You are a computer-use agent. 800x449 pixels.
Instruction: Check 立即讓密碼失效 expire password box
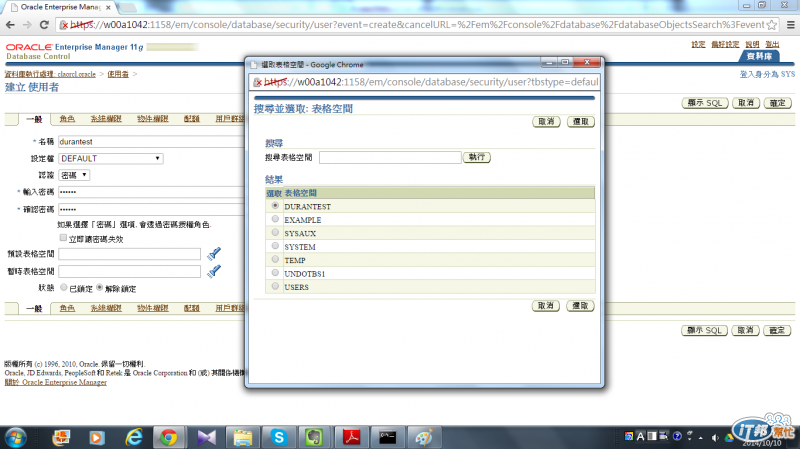[x=63, y=237]
